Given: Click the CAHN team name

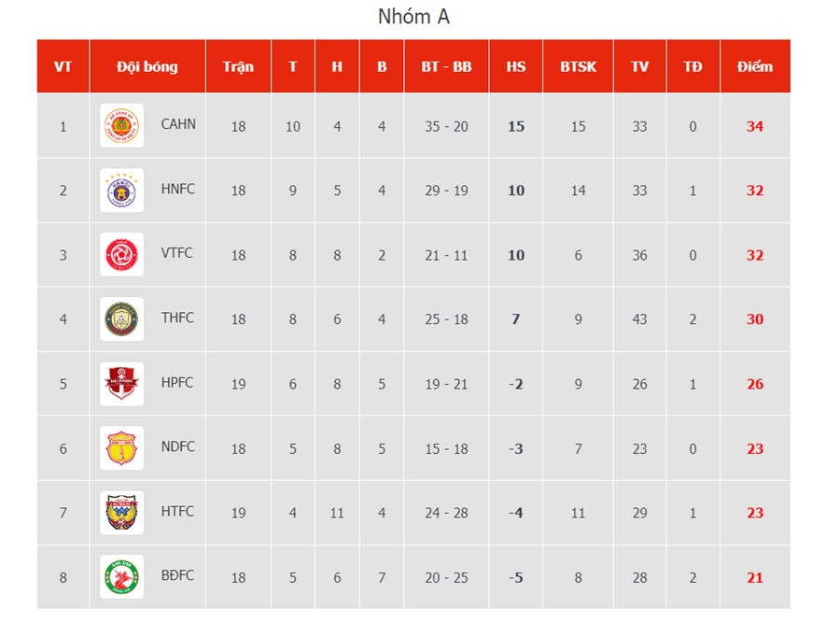Looking at the screenshot, I should (x=178, y=123).
